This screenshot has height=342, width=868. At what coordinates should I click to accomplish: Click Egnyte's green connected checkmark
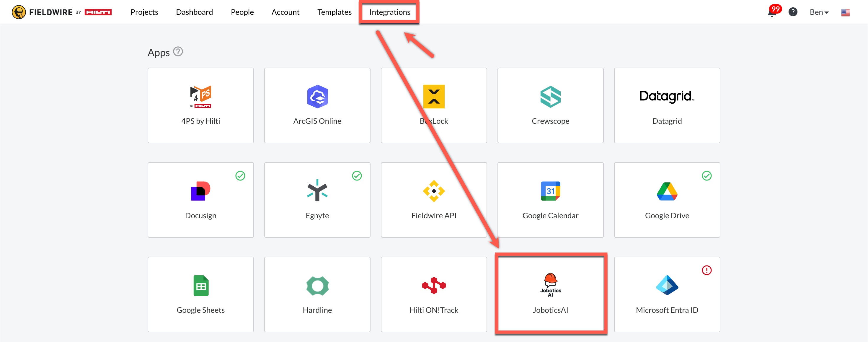357,175
